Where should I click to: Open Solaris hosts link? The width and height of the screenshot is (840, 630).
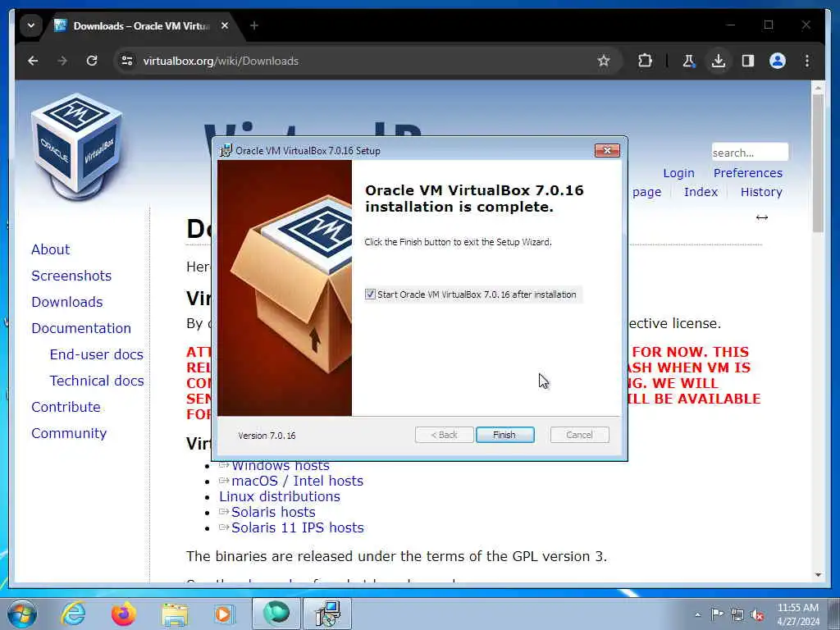[x=273, y=512]
